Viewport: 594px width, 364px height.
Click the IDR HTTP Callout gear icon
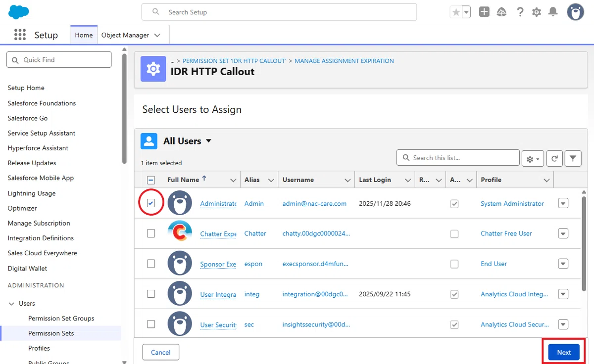(153, 69)
